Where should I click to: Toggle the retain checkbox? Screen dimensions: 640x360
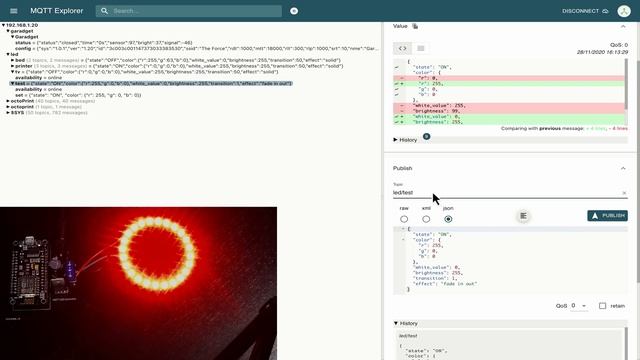coord(602,306)
